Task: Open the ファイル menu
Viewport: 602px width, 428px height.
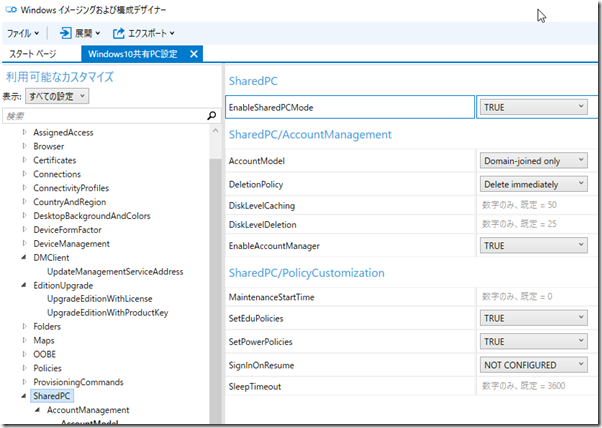Action: [23, 33]
